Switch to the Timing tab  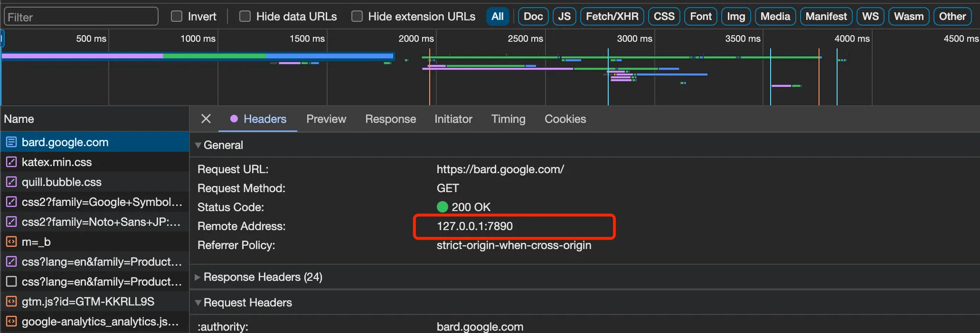coord(508,119)
